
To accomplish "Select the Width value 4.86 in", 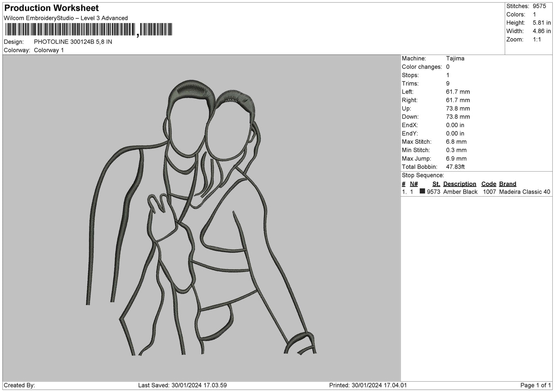I will (542, 31).
